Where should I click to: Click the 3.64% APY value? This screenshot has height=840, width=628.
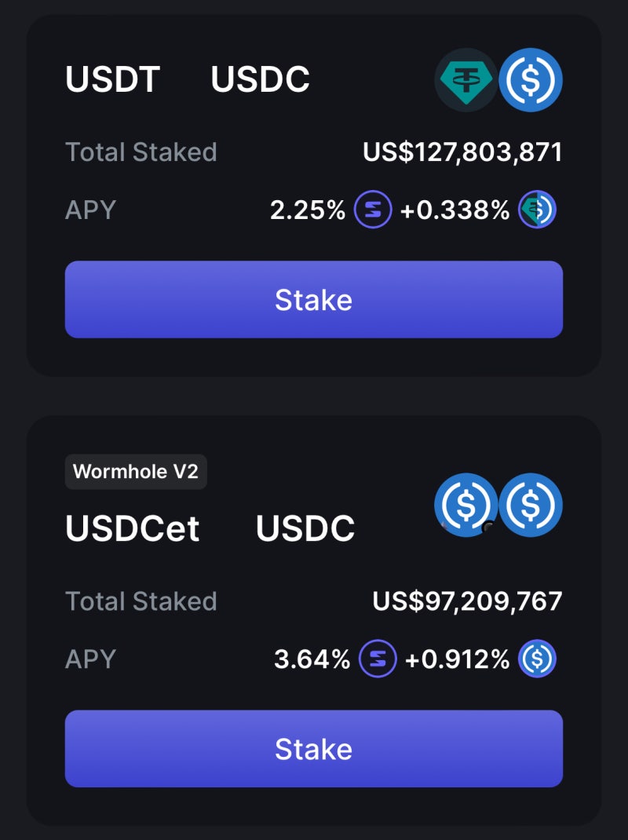point(312,659)
